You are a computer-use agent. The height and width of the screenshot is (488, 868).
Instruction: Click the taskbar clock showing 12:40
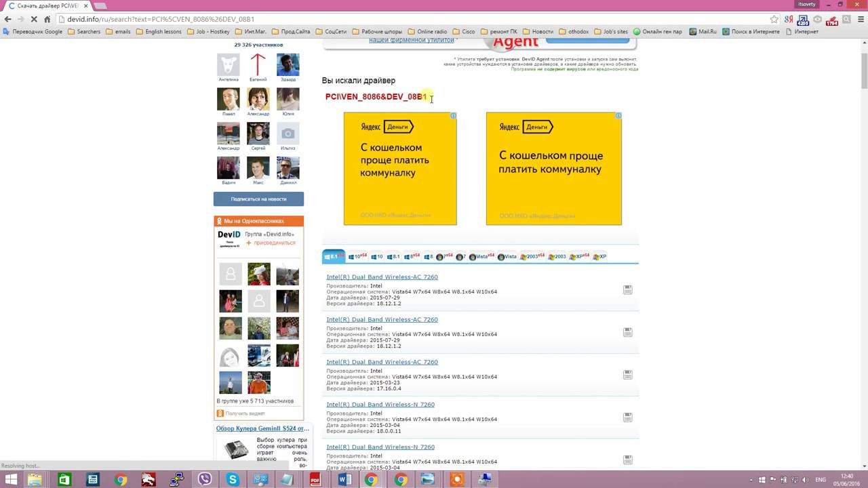(847, 479)
